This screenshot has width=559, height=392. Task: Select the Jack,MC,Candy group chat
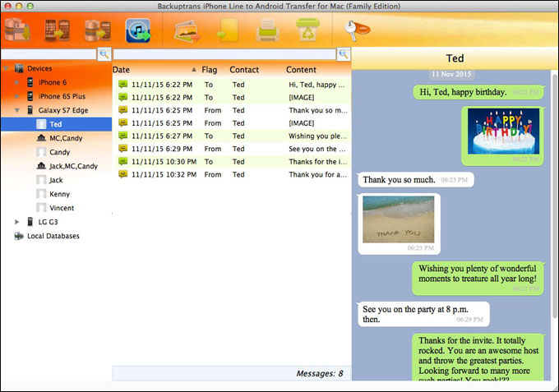73,166
